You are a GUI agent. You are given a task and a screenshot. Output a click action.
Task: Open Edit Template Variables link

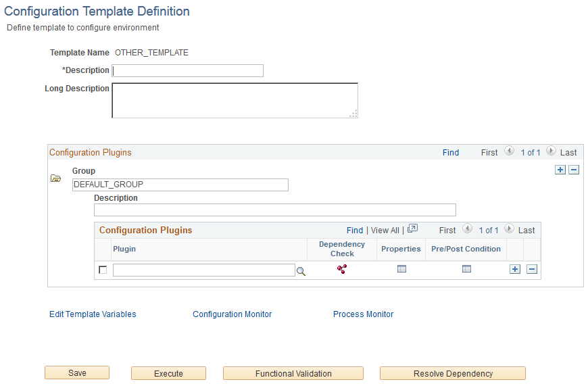(x=93, y=314)
